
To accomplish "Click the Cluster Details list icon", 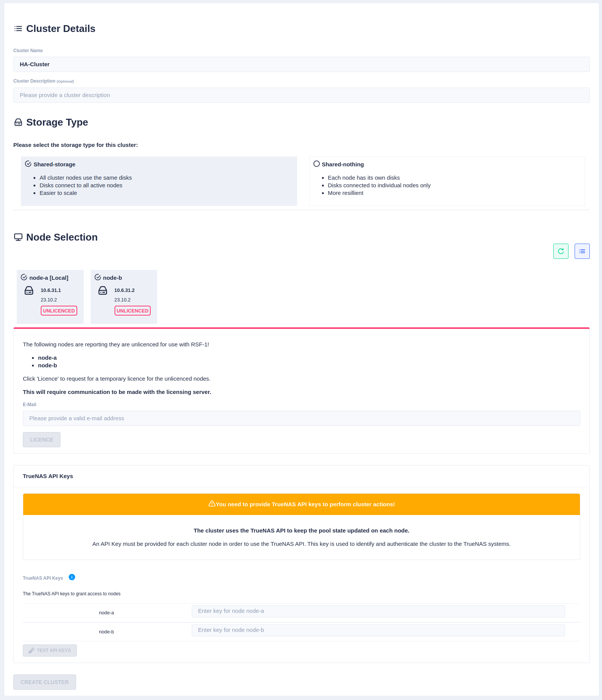I will (x=18, y=29).
